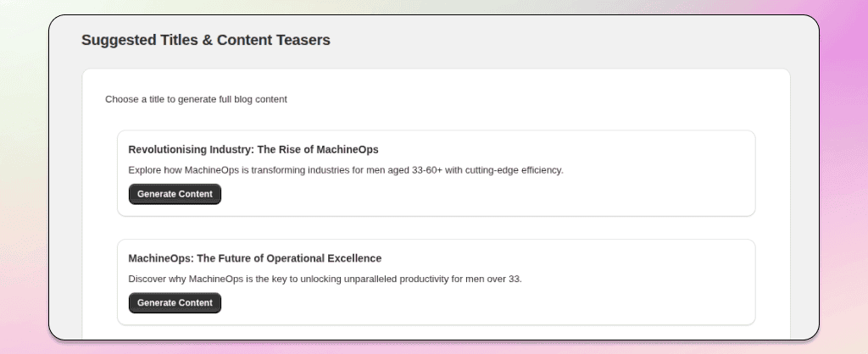This screenshot has width=868, height=354.
Task: Click "cutting-edge efficiency" in first teaser
Action: tap(512, 170)
